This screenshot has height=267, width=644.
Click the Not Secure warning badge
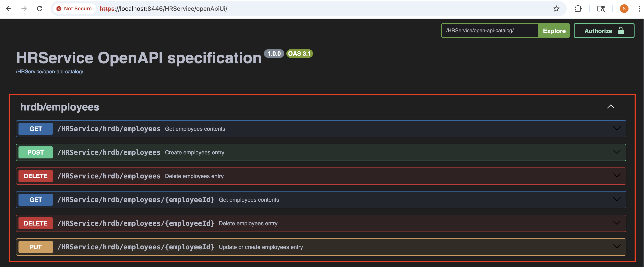tap(74, 8)
